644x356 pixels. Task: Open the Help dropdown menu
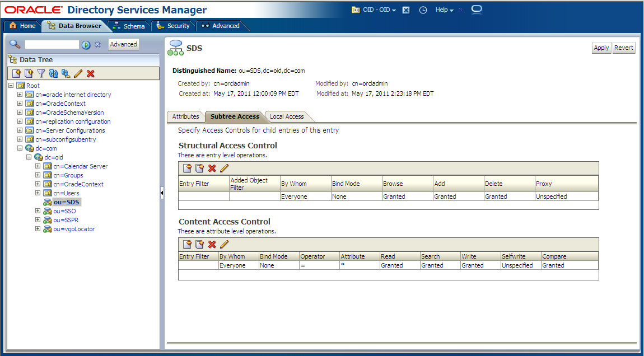point(445,10)
